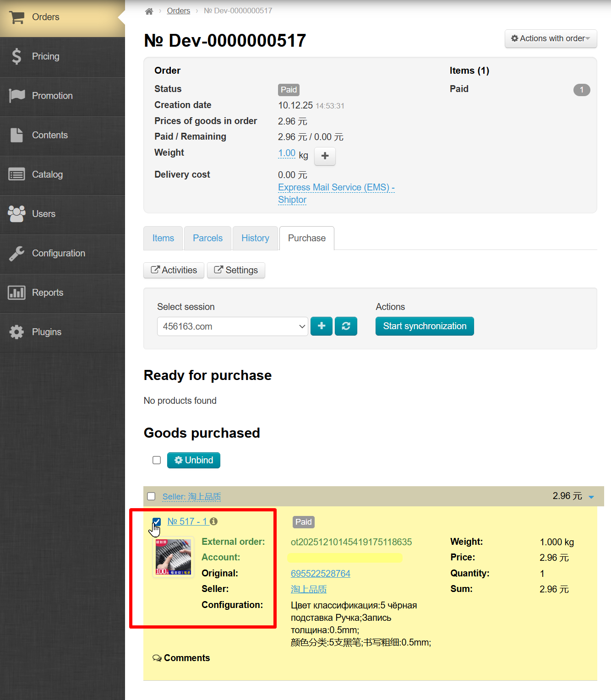Open the original item link 695522528764

320,574
